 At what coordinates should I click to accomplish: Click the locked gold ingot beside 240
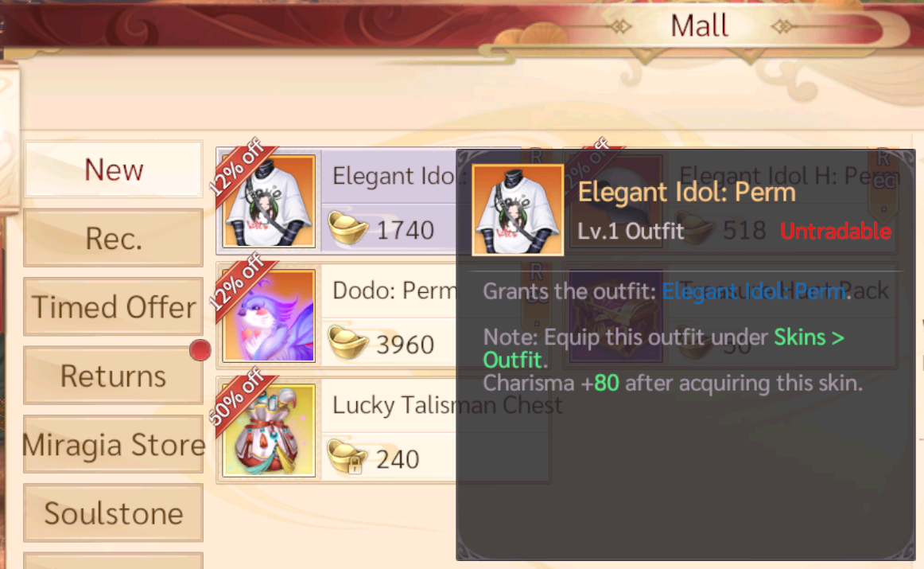pyautogui.click(x=347, y=457)
